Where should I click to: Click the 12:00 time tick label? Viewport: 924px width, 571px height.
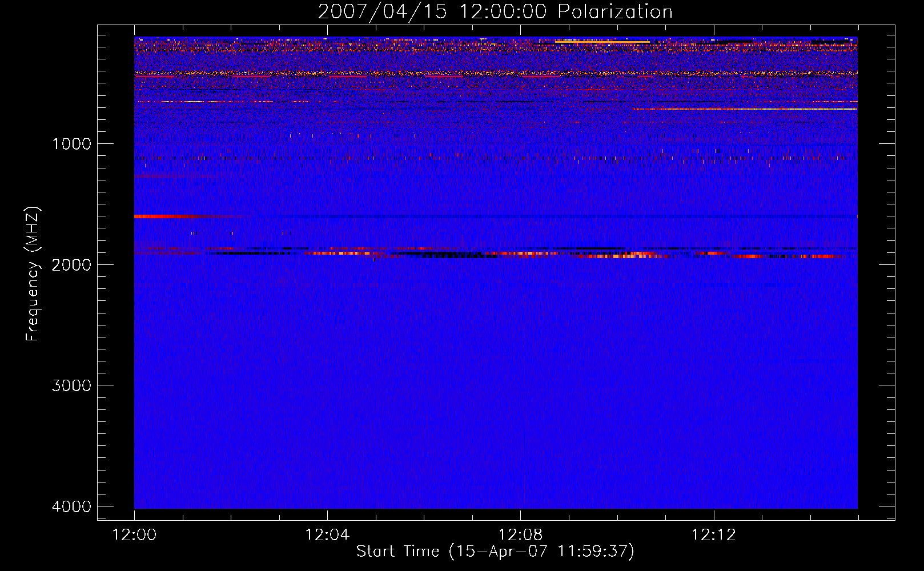tap(134, 535)
